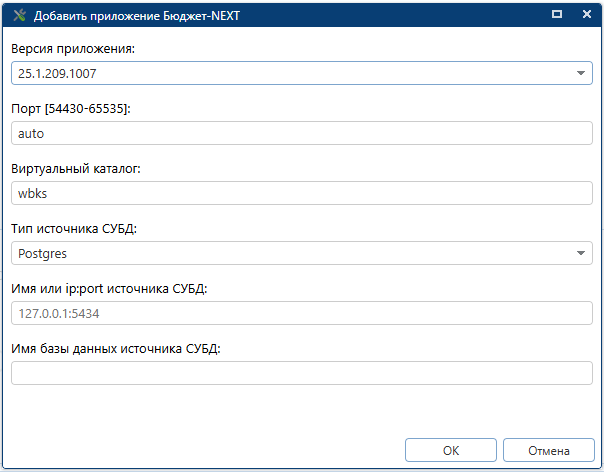The width and height of the screenshot is (604, 472).
Task: Click the Postgres value in the combo box
Action: click(x=43, y=253)
